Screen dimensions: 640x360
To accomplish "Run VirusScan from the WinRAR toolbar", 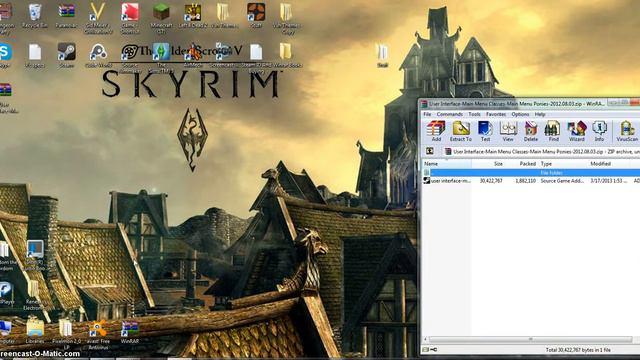I will [x=627, y=131].
